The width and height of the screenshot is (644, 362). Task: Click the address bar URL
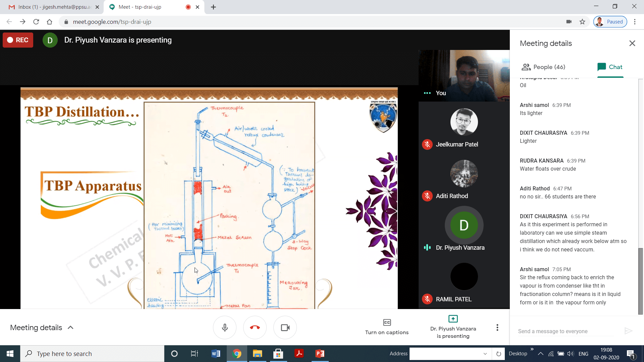click(112, 22)
